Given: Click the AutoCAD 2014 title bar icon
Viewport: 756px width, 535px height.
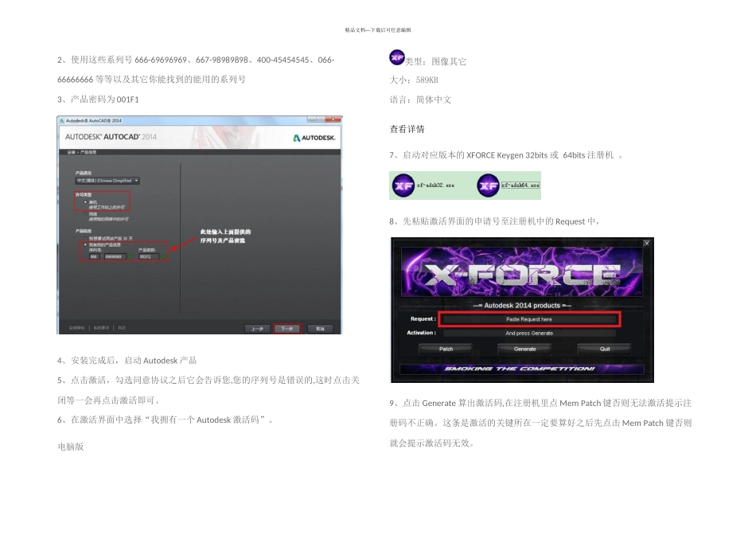Looking at the screenshot, I should click(62, 120).
